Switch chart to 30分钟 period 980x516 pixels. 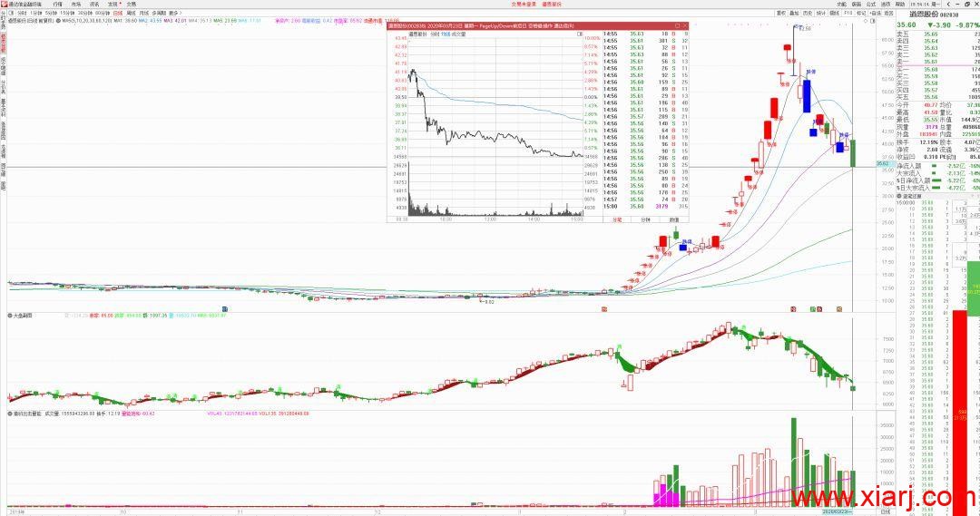[x=85, y=13]
